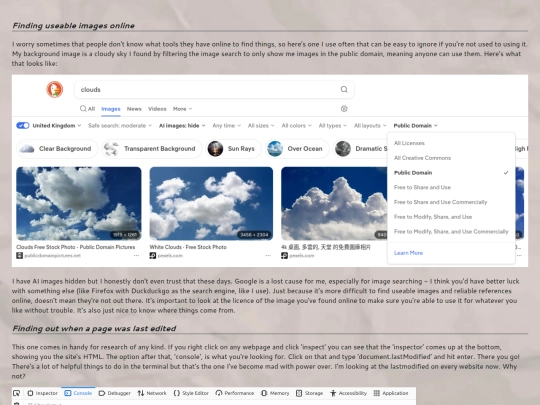Select the Dramatic suggestion chip
The image size is (540, 405).
[x=360, y=149]
